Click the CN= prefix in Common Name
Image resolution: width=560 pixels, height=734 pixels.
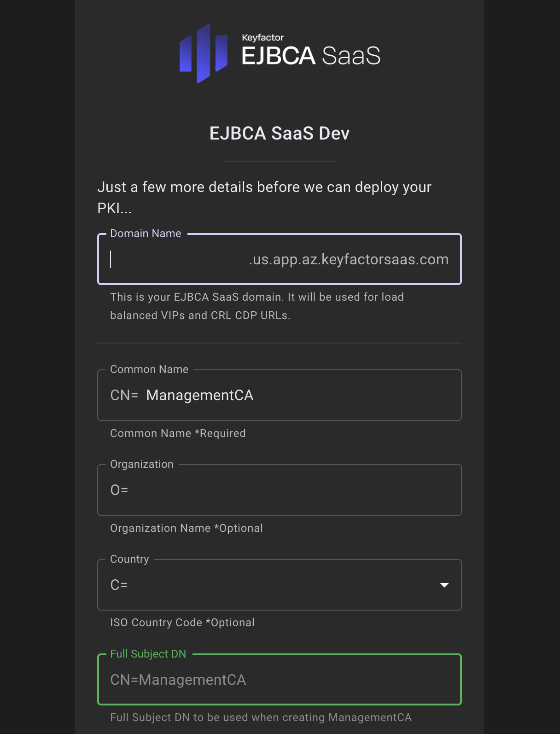(124, 396)
